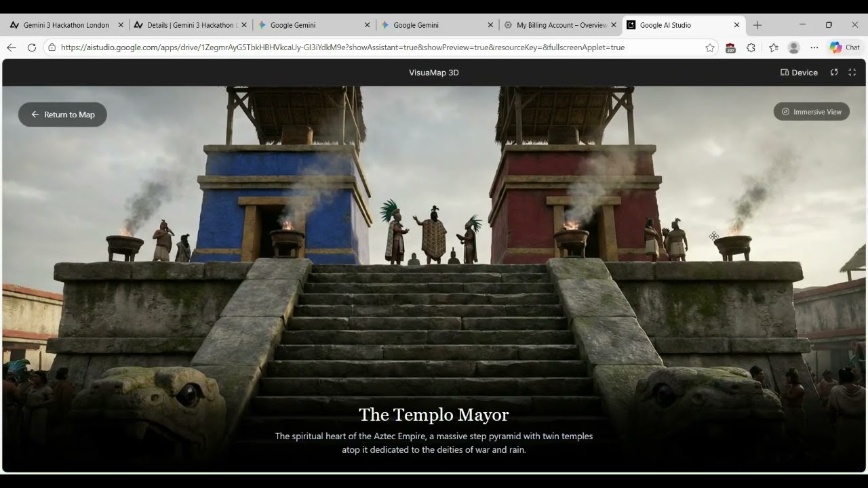Go back with the browser back arrow
Viewport: 868px width, 488px height.
pyautogui.click(x=12, y=47)
